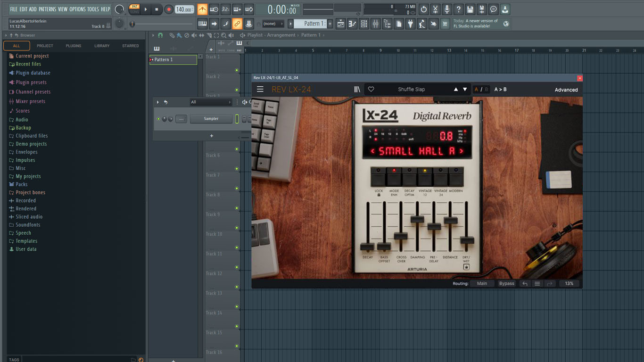Select next preset with down arrow

pyautogui.click(x=465, y=90)
